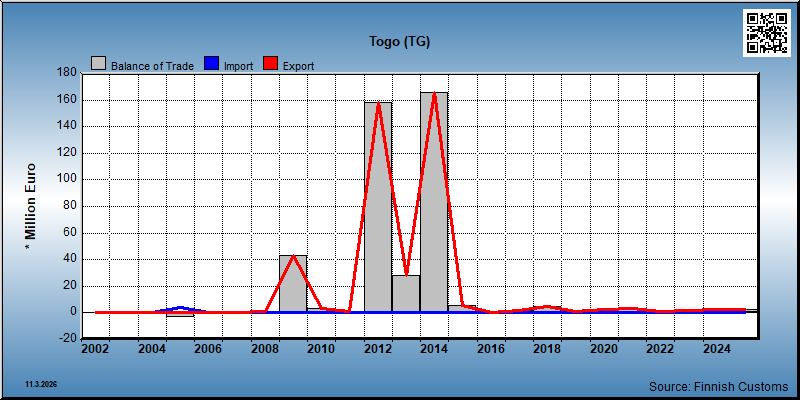Viewport: 800px width, 400px height.
Task: Click the y-axis value 120
Action: coord(67,153)
